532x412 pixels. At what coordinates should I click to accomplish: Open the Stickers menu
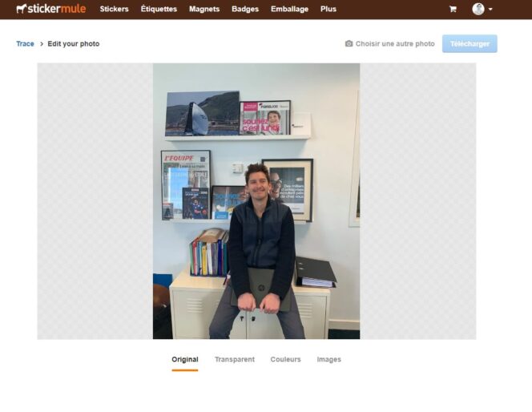pos(114,9)
